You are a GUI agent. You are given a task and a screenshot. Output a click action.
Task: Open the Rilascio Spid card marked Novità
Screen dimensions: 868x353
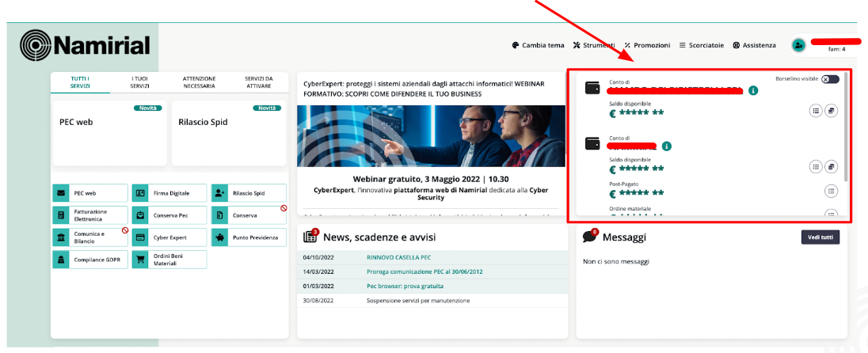click(x=229, y=133)
